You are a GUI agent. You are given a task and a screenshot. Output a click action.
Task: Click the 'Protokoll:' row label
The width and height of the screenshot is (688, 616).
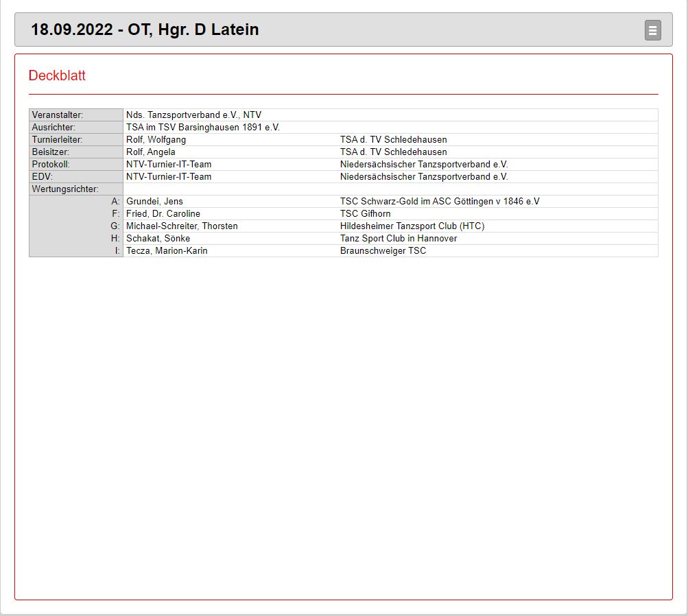(51, 165)
